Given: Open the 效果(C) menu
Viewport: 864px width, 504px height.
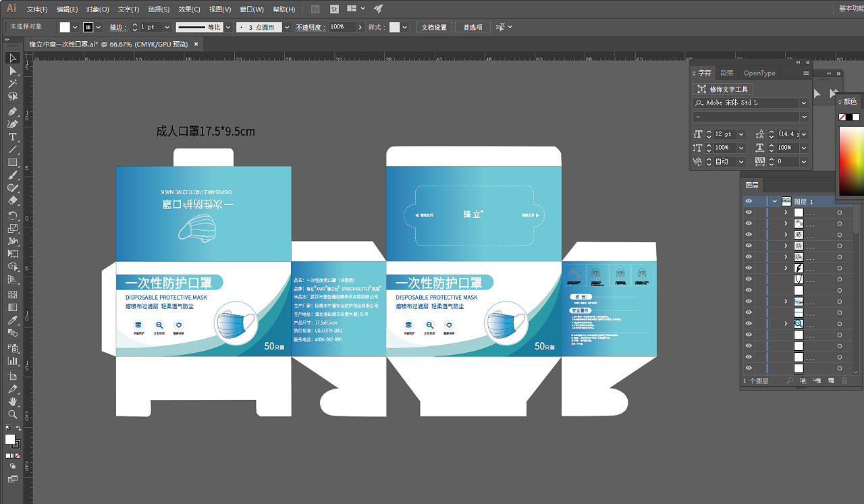Looking at the screenshot, I should coord(189,9).
